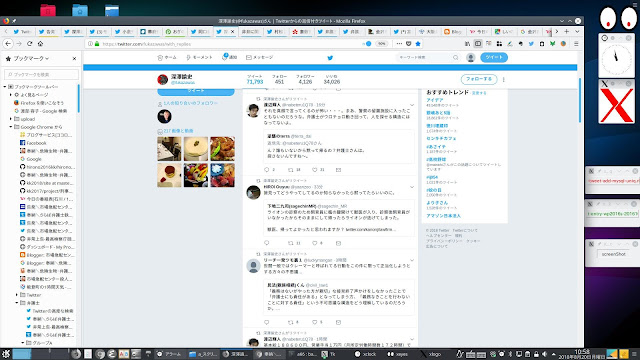This screenshot has width=640, height=360.
Task: Show the 451 following tab
Action: pyautogui.click(x=279, y=79)
